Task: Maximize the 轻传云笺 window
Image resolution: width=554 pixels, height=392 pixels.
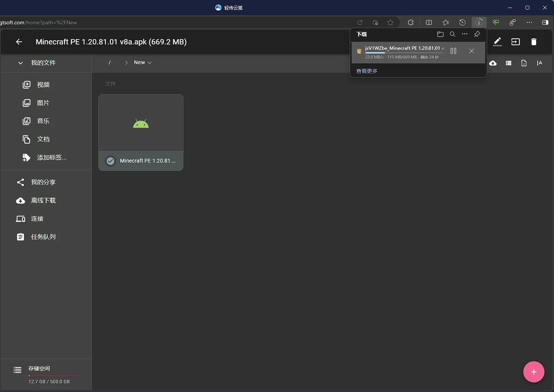Action: coord(527,8)
